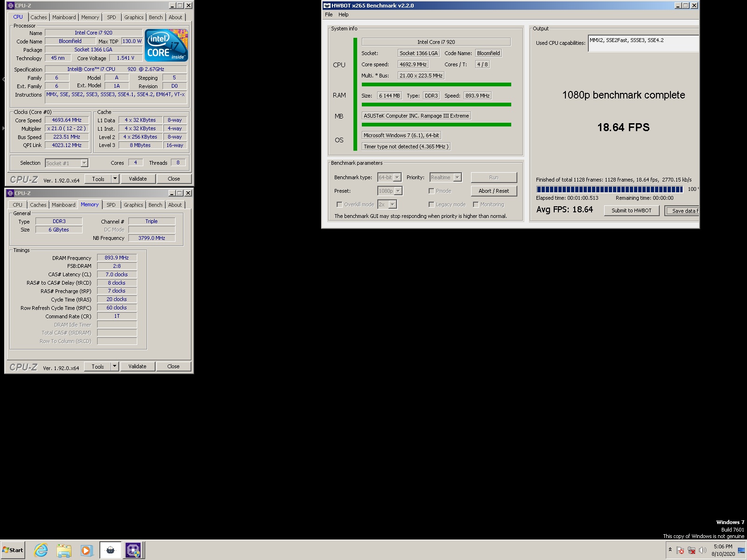Image resolution: width=747 pixels, height=560 pixels.
Task: Click the CPU-Z title bar icon of the Memory window
Action: click(x=10, y=193)
